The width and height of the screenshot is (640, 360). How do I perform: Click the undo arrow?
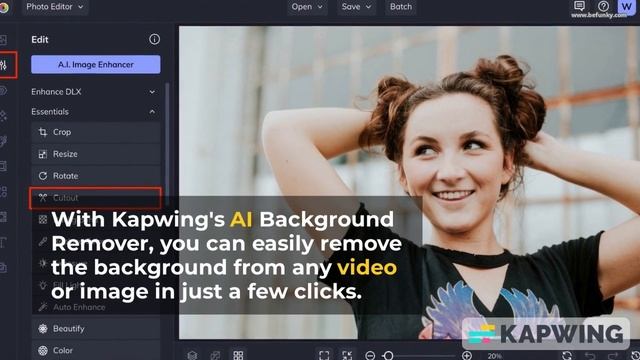tap(590, 356)
